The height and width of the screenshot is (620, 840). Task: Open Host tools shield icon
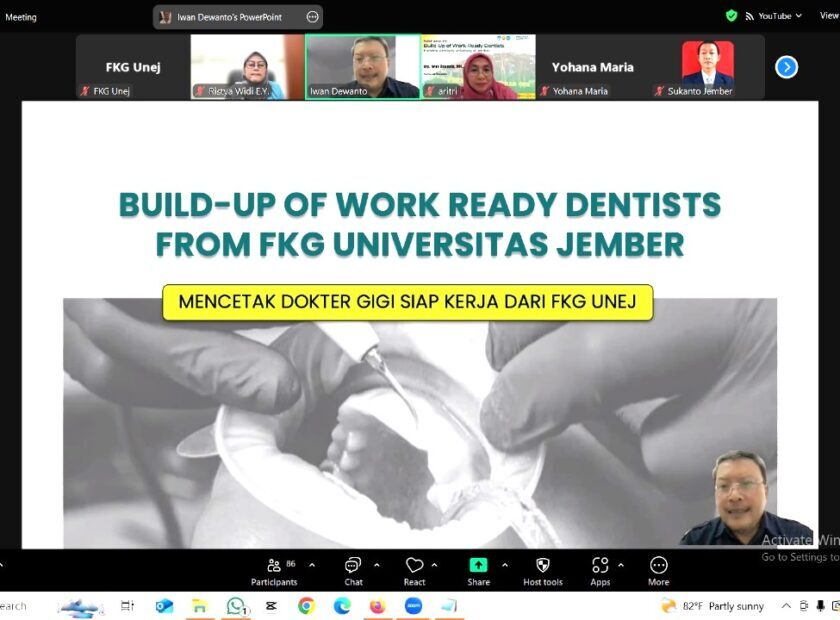(x=543, y=565)
